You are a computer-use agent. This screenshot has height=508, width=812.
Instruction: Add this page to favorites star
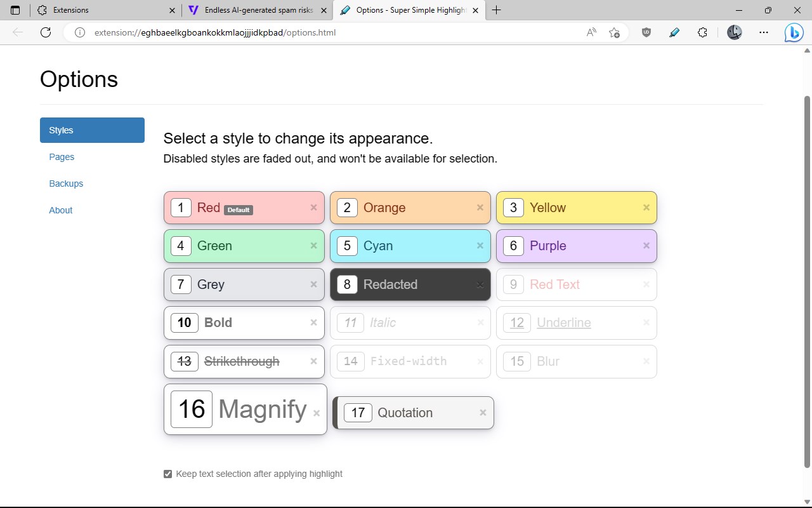(614, 32)
